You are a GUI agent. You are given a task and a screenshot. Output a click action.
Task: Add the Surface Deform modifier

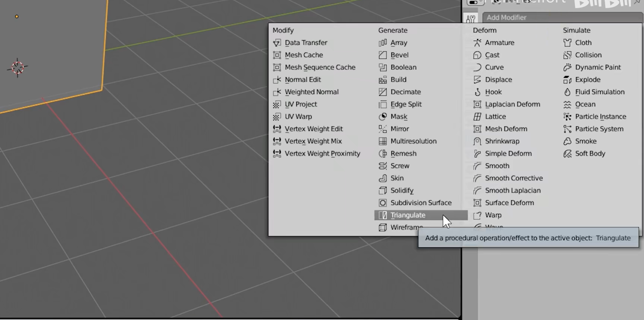509,203
